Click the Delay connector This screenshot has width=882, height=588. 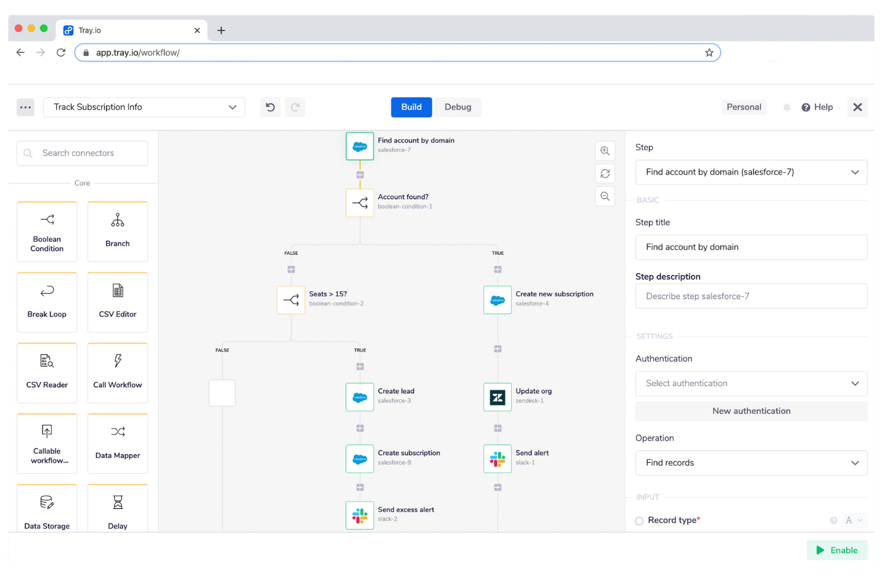[x=117, y=509]
